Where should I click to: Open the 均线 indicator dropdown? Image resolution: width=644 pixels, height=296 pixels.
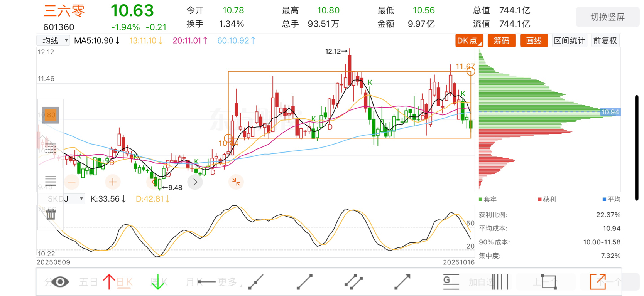click(53, 40)
